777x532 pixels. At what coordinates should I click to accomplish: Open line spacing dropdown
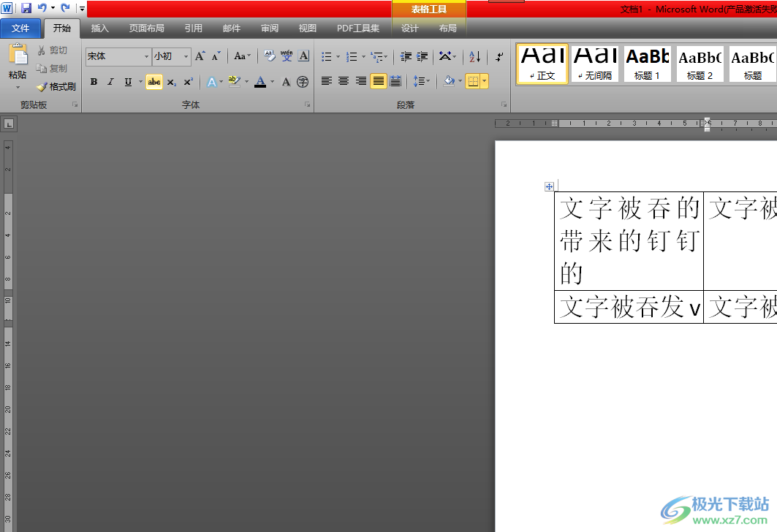click(x=421, y=80)
